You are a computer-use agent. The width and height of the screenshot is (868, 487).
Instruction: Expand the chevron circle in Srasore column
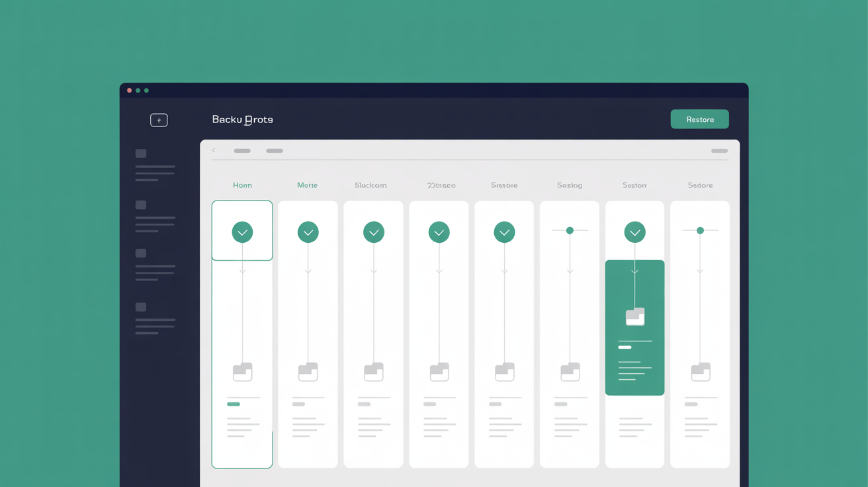[504, 232]
